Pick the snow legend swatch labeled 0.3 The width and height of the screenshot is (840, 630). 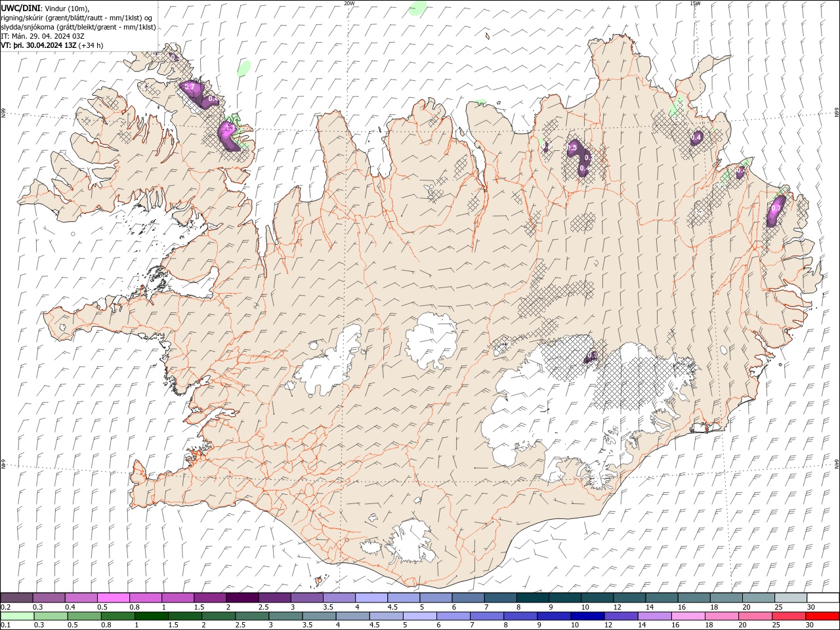click(x=49, y=597)
